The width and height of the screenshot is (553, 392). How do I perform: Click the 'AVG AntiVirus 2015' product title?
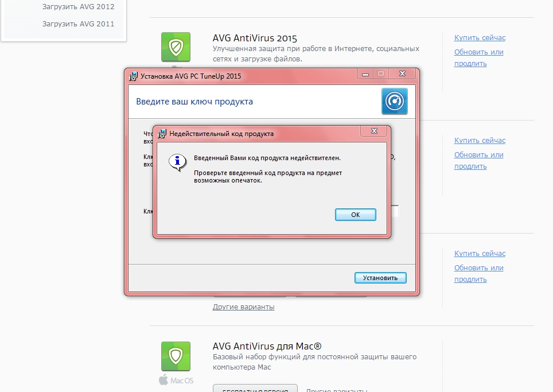pos(255,38)
